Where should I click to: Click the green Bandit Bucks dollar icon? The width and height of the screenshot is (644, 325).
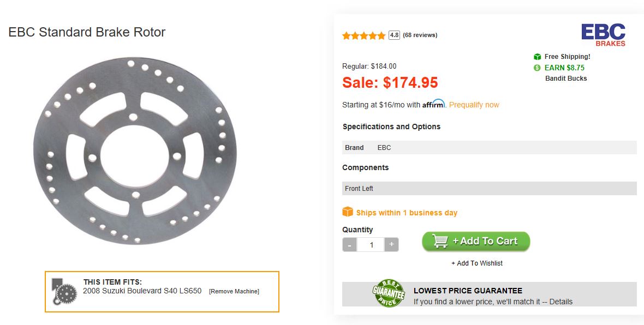coord(537,68)
